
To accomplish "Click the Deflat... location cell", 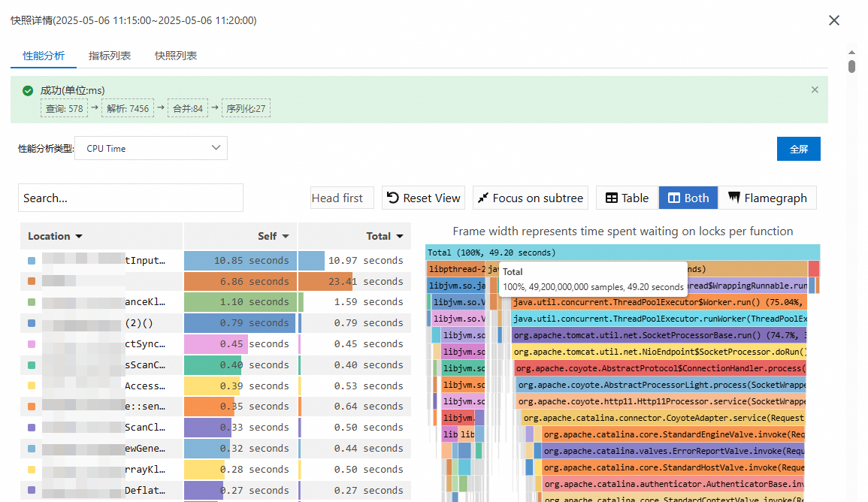I will pos(101,491).
